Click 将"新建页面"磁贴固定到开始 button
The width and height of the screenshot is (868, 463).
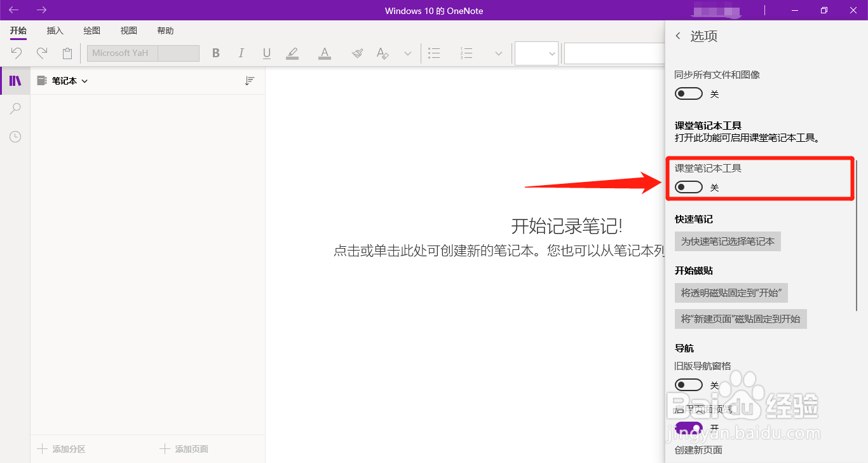(741, 319)
